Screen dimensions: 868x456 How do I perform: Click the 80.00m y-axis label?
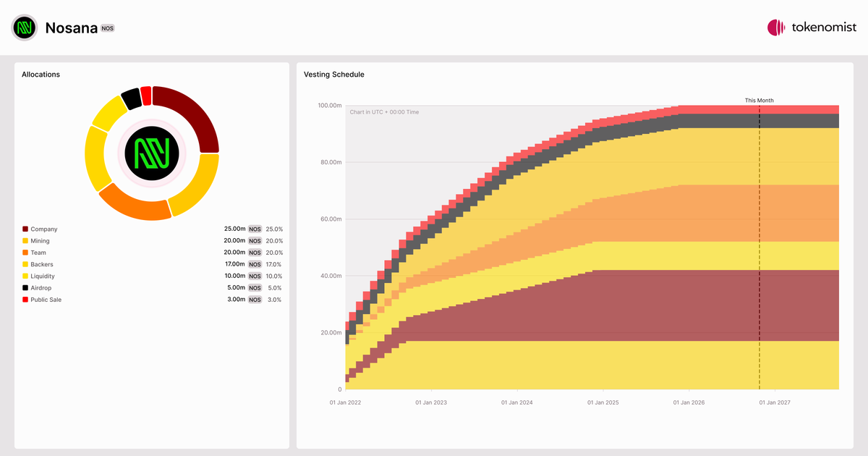coord(331,162)
